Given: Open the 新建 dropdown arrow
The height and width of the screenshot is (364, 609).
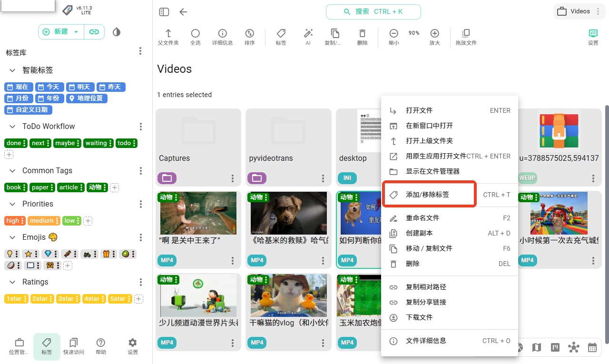Looking at the screenshot, I should coord(76,32).
